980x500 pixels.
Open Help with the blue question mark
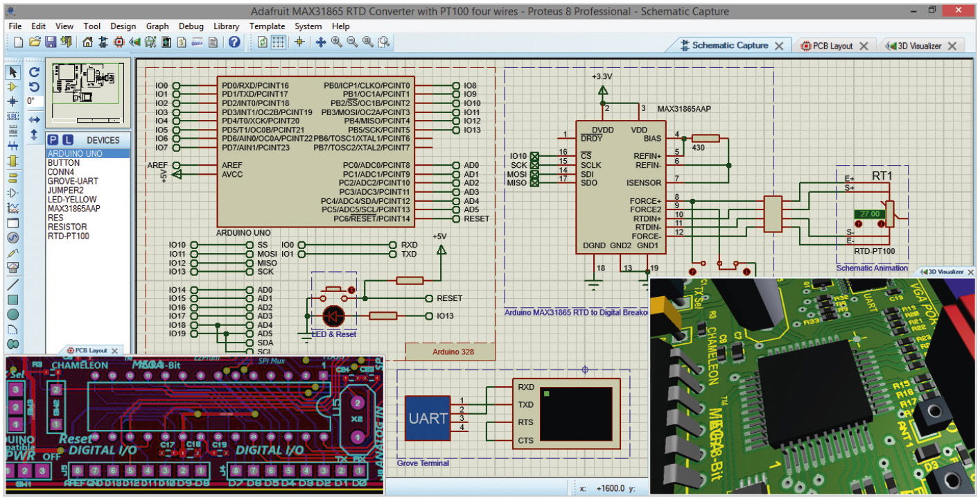tap(234, 42)
